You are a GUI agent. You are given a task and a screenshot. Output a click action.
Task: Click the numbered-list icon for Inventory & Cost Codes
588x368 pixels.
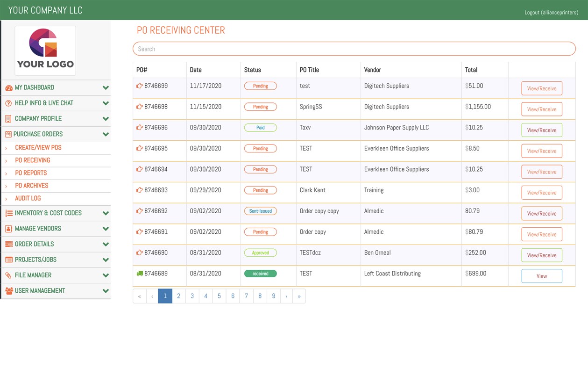[8, 213]
